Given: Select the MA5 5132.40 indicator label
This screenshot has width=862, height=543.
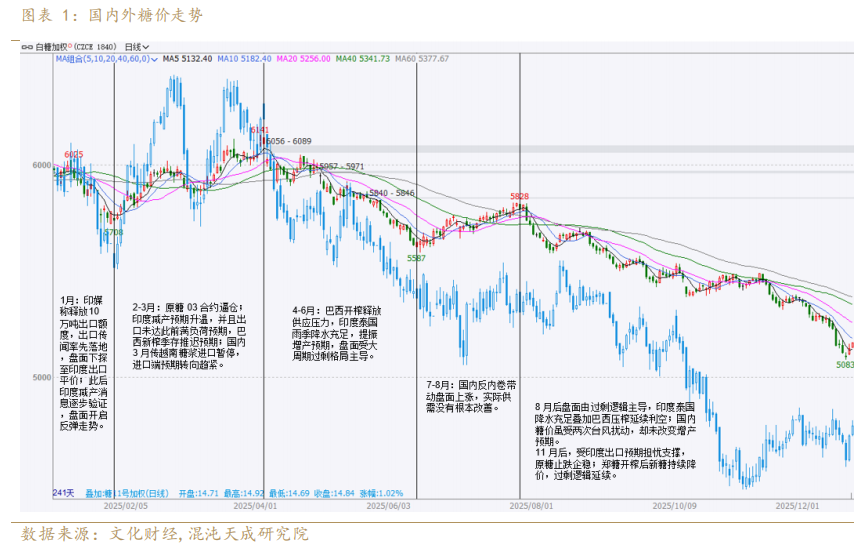Looking at the screenshot, I should coord(188,59).
